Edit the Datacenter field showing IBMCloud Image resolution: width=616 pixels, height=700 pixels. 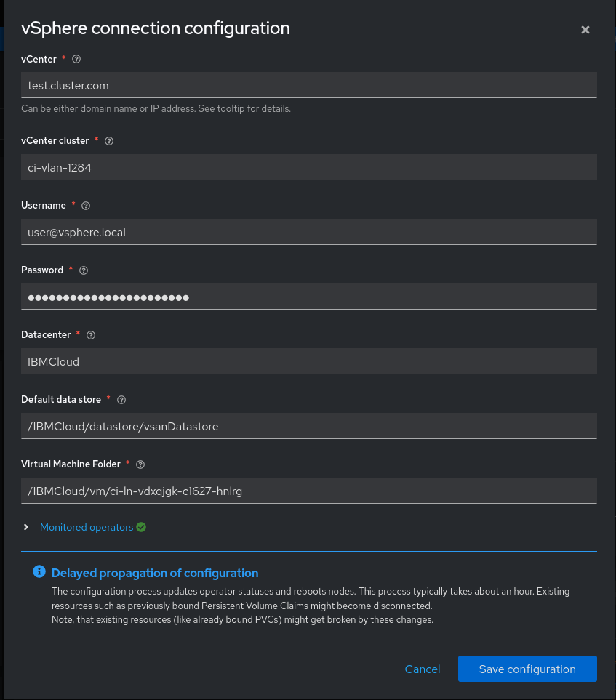click(309, 361)
